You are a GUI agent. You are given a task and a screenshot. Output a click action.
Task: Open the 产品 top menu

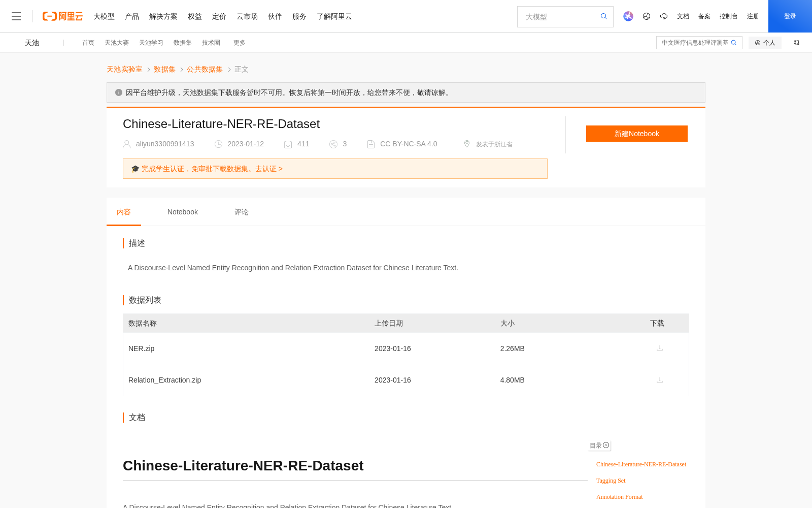point(132,16)
